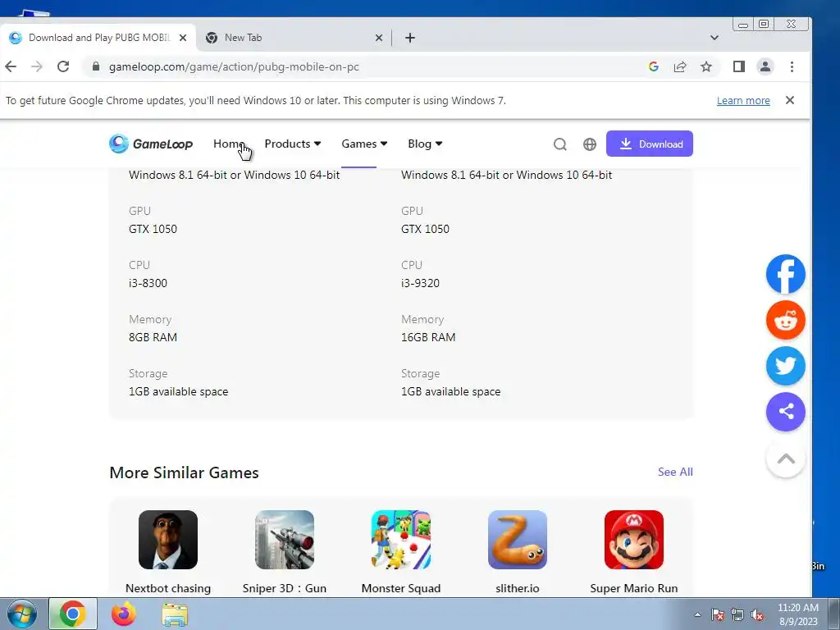Reload the current page
Viewport: 840px width, 630px height.
(63, 66)
